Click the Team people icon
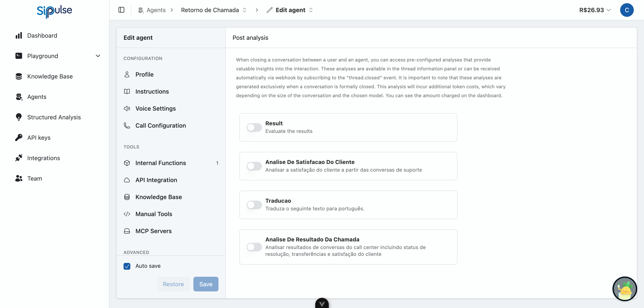 point(19,178)
